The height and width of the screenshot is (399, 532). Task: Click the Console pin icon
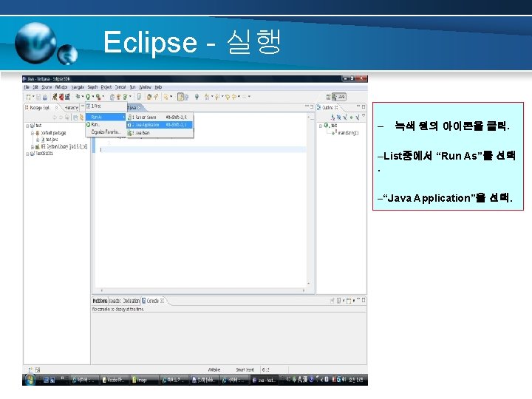332,301
